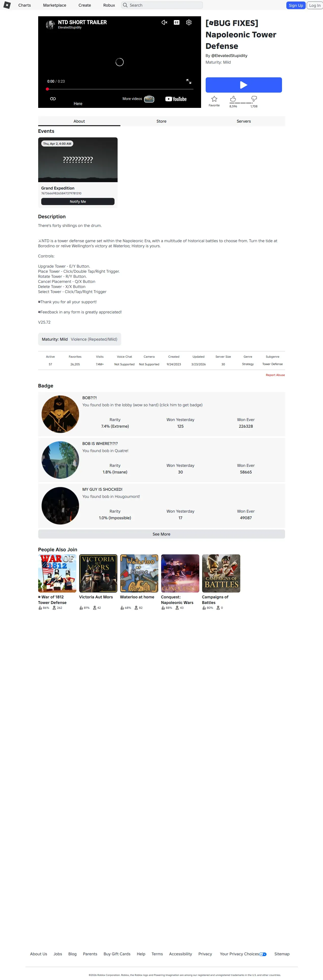The height and width of the screenshot is (980, 323).
Task: Click the NTD SHORT TRAILER video title
Action: coord(82,22)
